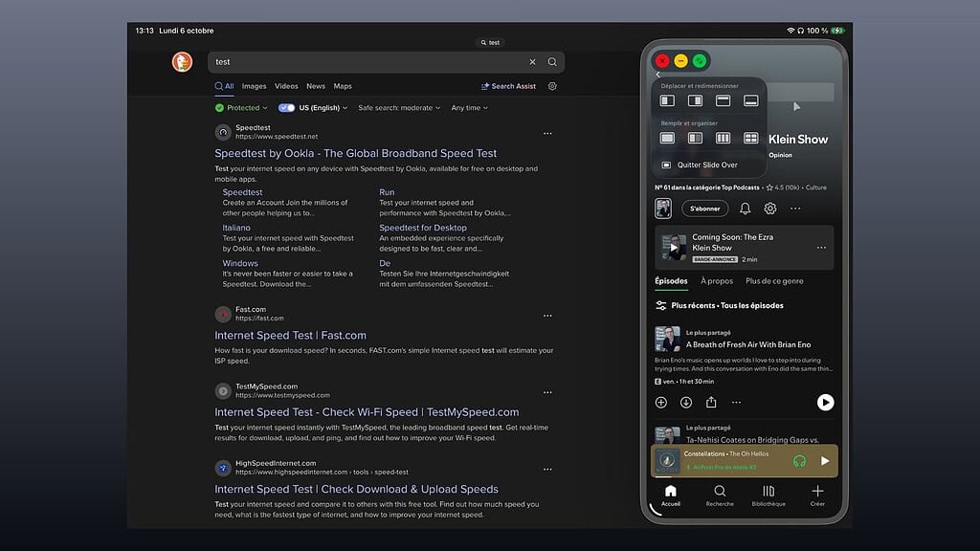Choose full-screen fill layout under Remplir et organiser
This screenshot has height=551, width=980.
click(x=667, y=138)
